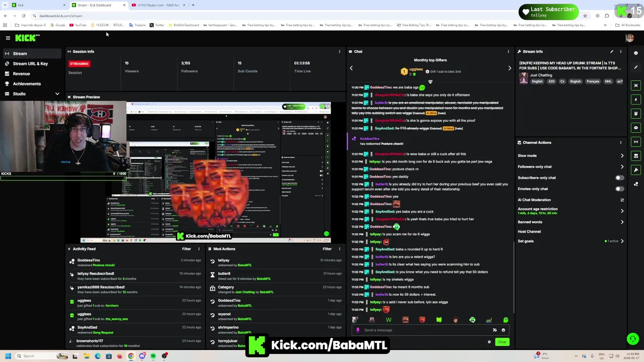Toggle Emotes-only chat switch

pos(619,189)
